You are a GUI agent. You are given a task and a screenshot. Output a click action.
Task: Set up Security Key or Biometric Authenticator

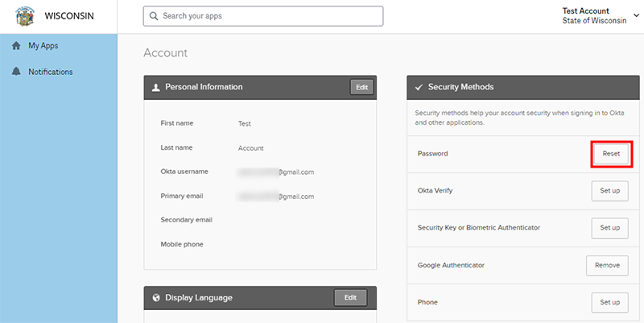pos(609,228)
